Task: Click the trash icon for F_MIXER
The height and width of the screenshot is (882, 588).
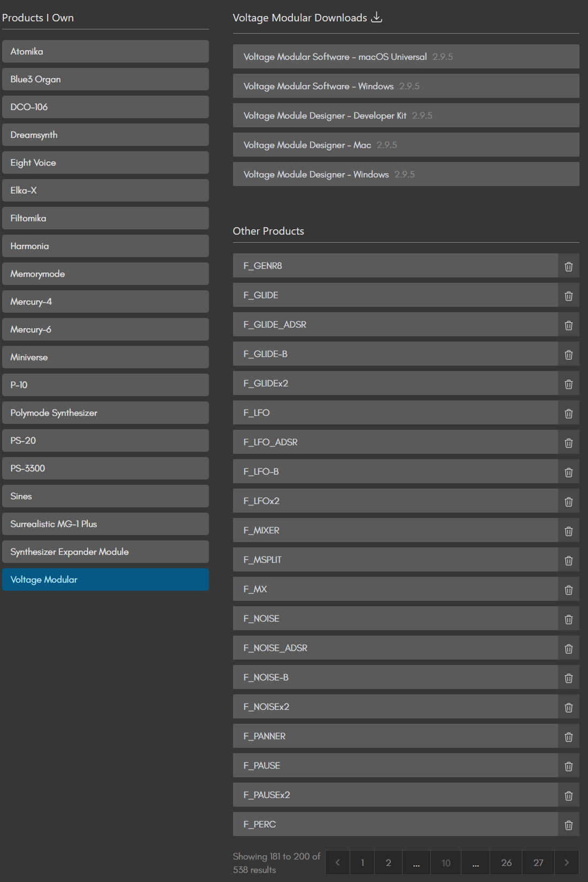Action: (x=568, y=531)
